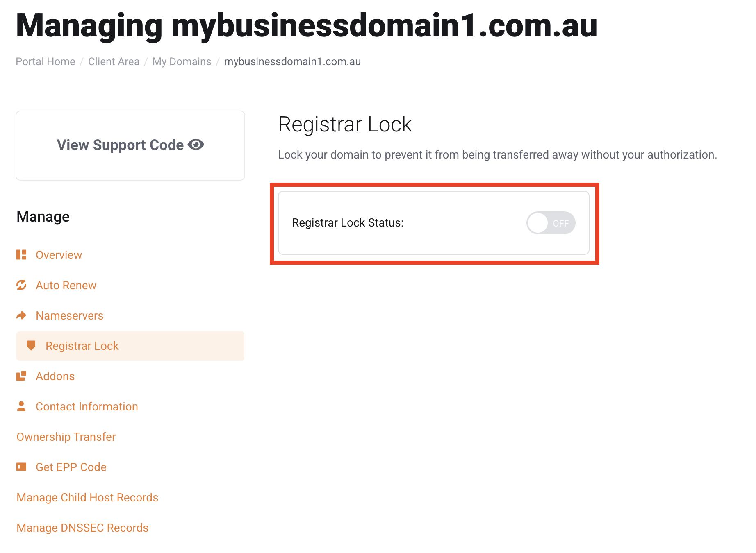Click the eye icon next to View Support Code
The height and width of the screenshot is (553, 756).
[196, 144]
